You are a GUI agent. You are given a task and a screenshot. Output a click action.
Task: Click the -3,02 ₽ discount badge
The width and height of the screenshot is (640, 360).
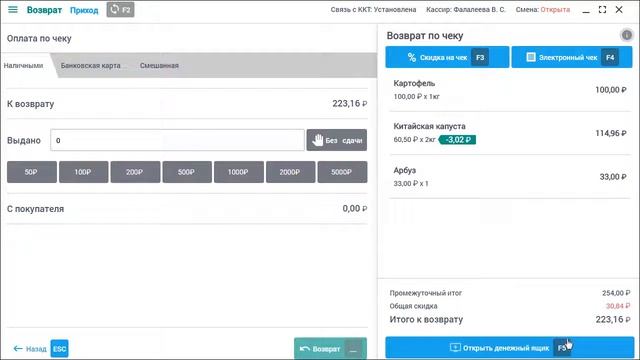[x=457, y=140]
